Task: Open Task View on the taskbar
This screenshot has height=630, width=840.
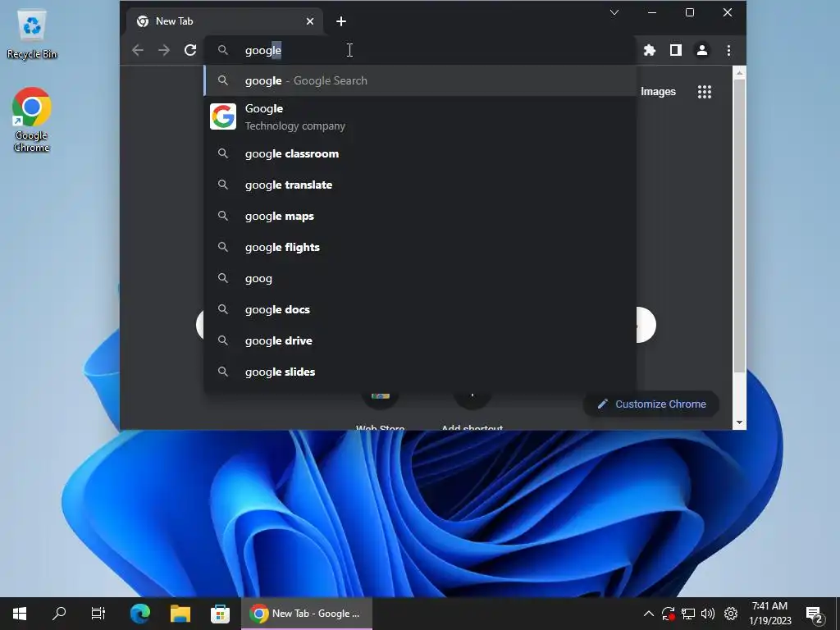Action: tap(98, 614)
